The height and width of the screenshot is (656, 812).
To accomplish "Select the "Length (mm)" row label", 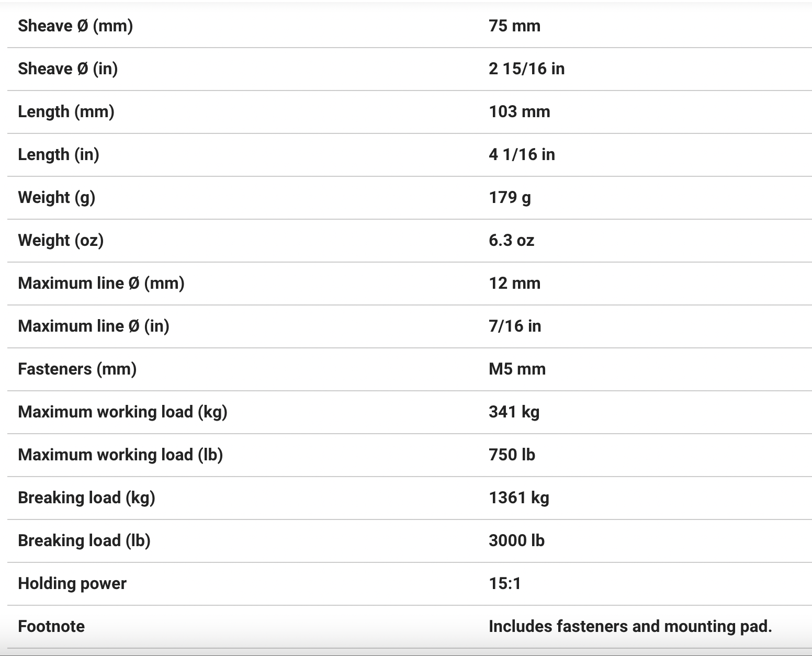I will coord(66,111).
